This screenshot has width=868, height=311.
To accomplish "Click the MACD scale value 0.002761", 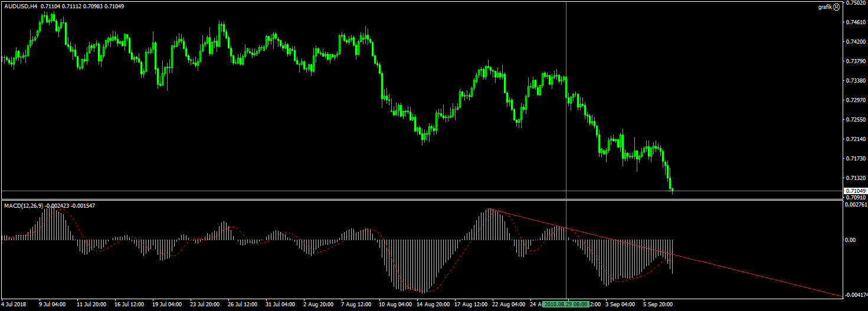I will point(856,205).
